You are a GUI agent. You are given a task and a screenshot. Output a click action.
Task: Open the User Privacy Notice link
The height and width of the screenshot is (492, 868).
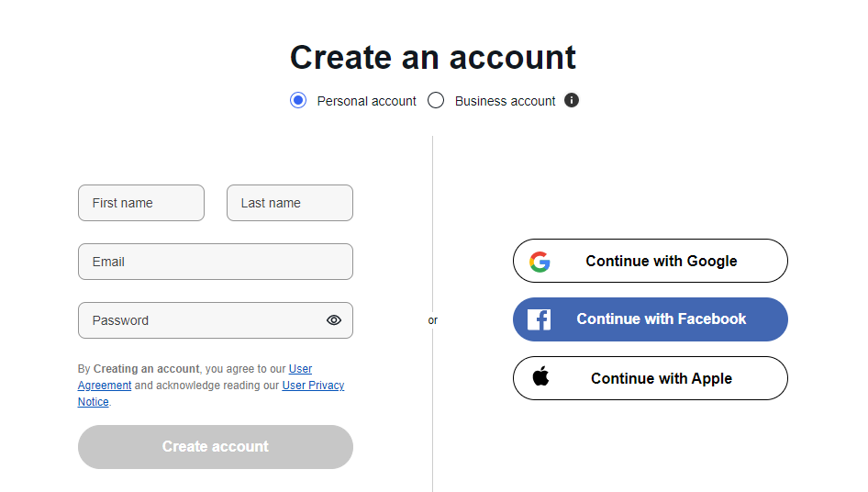click(313, 386)
